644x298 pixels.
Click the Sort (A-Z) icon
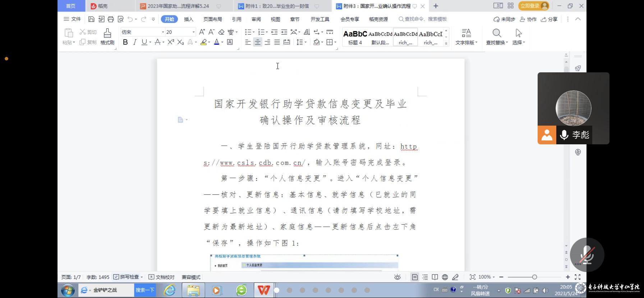tap(307, 32)
